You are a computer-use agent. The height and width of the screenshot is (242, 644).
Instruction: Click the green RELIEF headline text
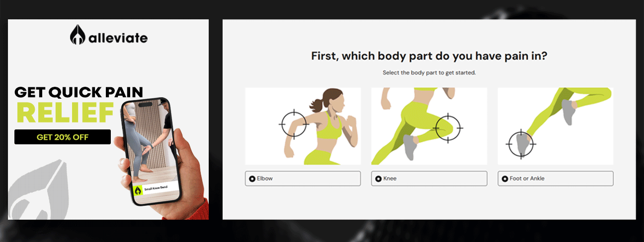point(65,112)
